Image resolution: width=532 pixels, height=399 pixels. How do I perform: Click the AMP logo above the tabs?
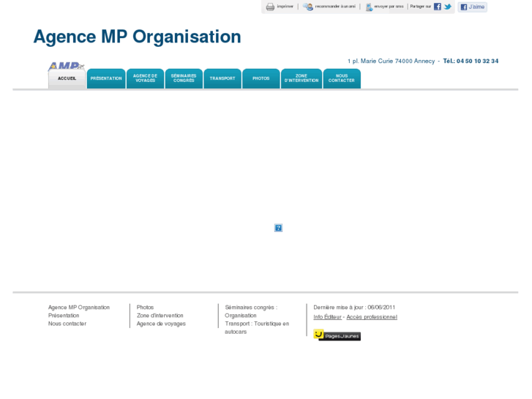pyautogui.click(x=66, y=66)
